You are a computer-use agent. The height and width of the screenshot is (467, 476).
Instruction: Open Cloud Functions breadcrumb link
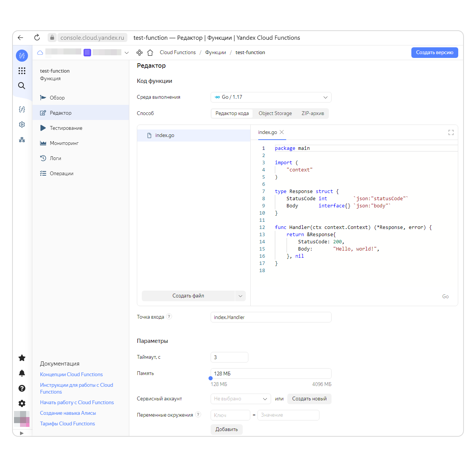[178, 53]
